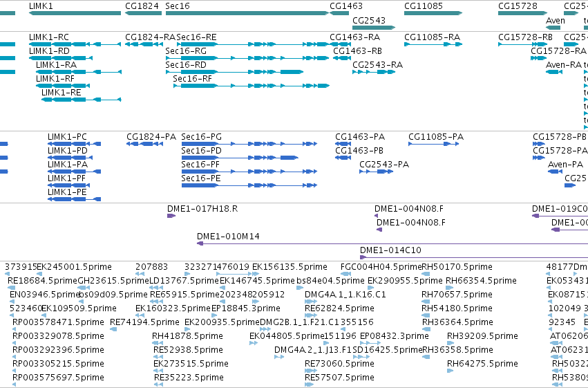Select EST EP08432.3prime
Screen dimensions: 588x388
394,336
